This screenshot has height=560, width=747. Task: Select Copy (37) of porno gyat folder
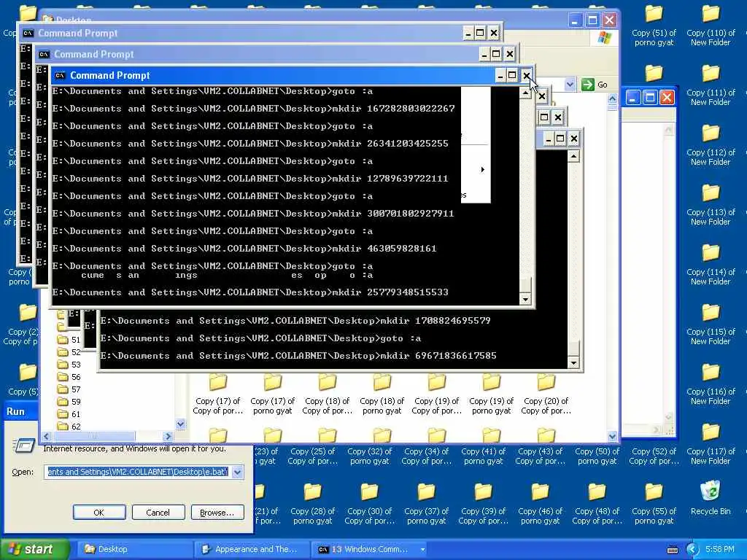(426, 504)
